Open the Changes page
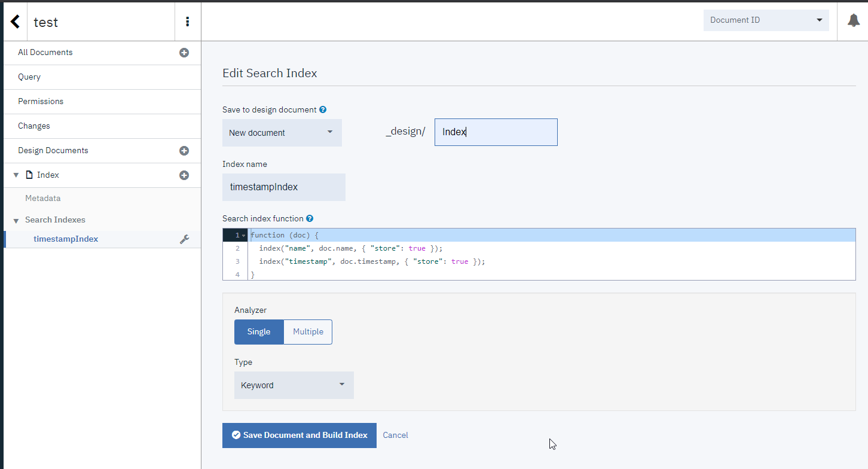This screenshot has height=469, width=868. point(34,126)
